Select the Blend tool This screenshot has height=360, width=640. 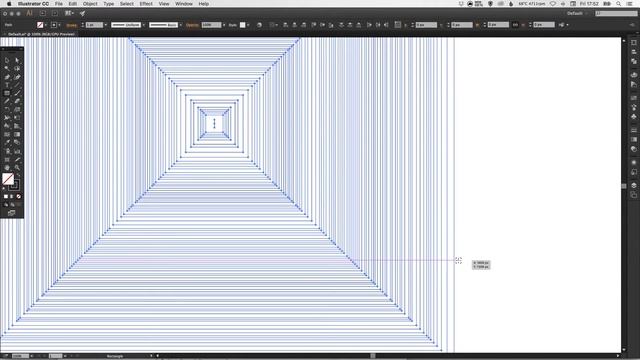[x=17, y=142]
